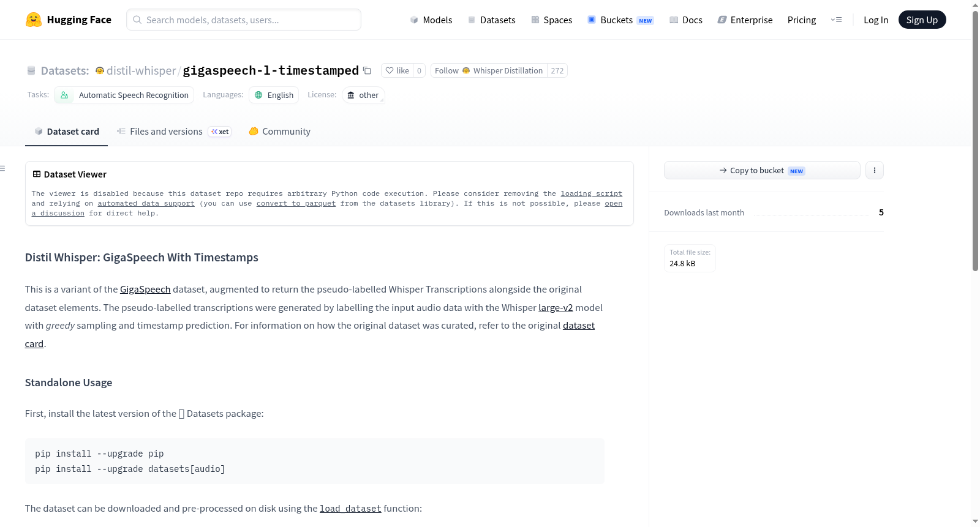Select the Dataset card tab
Image resolution: width=980 pixels, height=527 pixels.
pyautogui.click(x=66, y=132)
